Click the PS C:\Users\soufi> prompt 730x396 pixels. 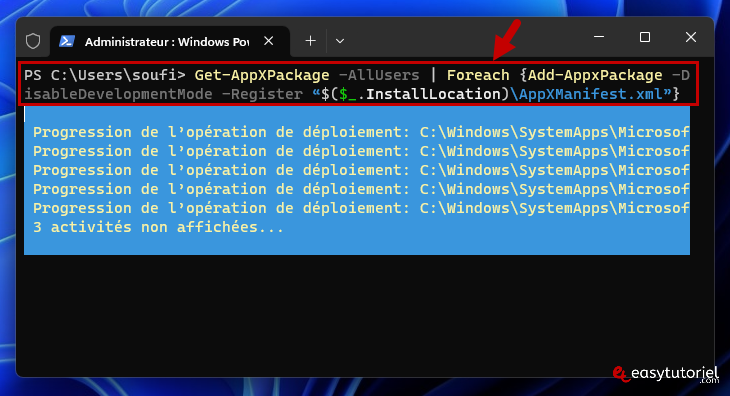point(105,75)
